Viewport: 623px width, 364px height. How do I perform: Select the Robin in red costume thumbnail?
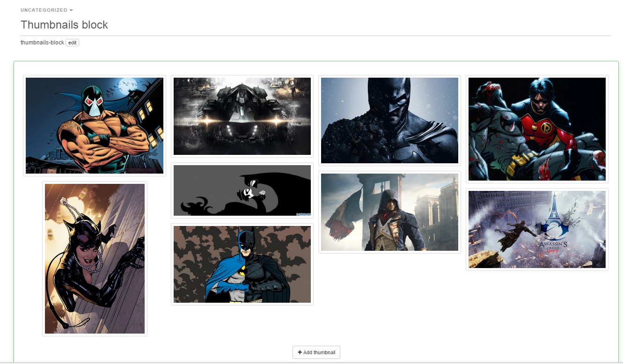[x=537, y=129]
